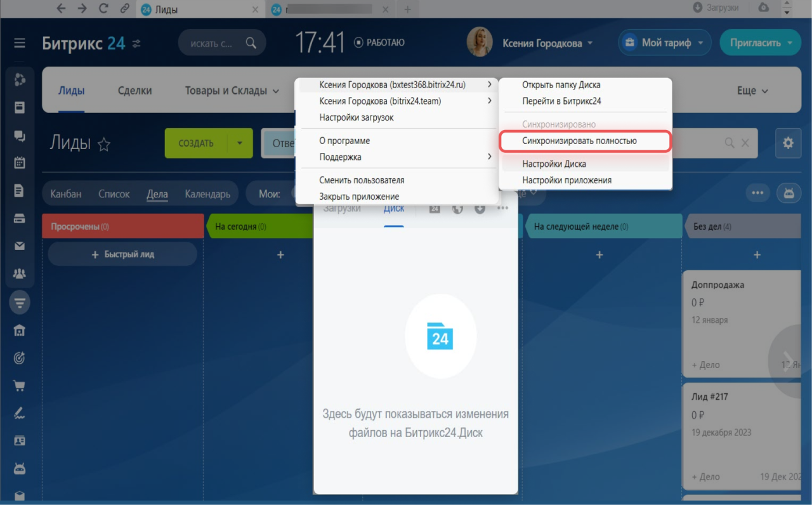812x505 pixels.
Task: Open the robot icon in left sidebar
Action: (x=20, y=469)
